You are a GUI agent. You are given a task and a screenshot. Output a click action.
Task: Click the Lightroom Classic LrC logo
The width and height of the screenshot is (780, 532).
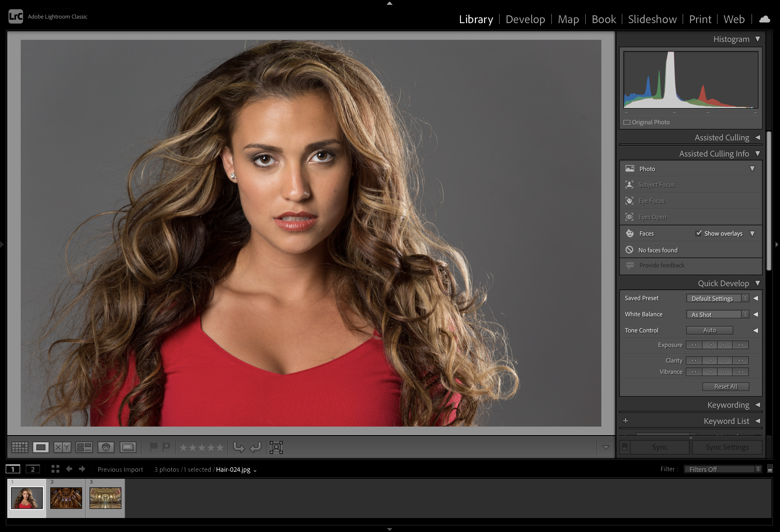[x=16, y=16]
